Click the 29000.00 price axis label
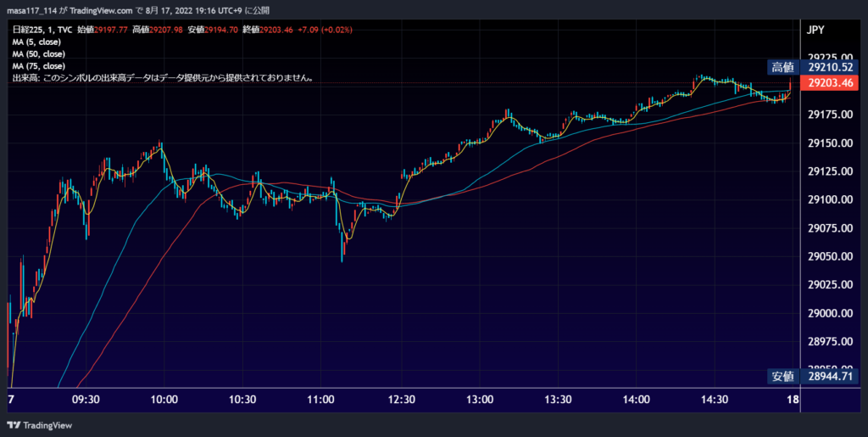 pos(831,313)
